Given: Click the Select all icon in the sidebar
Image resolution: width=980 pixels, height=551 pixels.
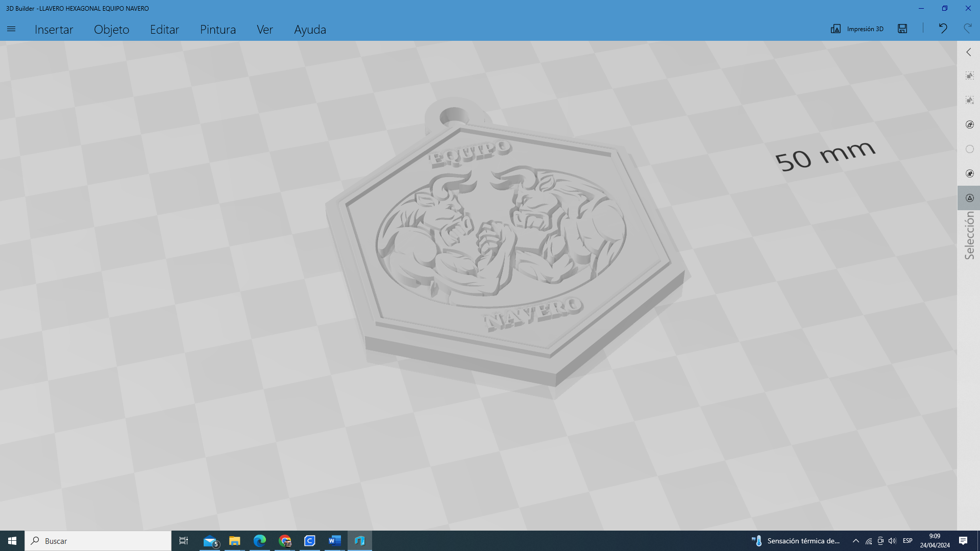Looking at the screenshot, I should 969,76.
